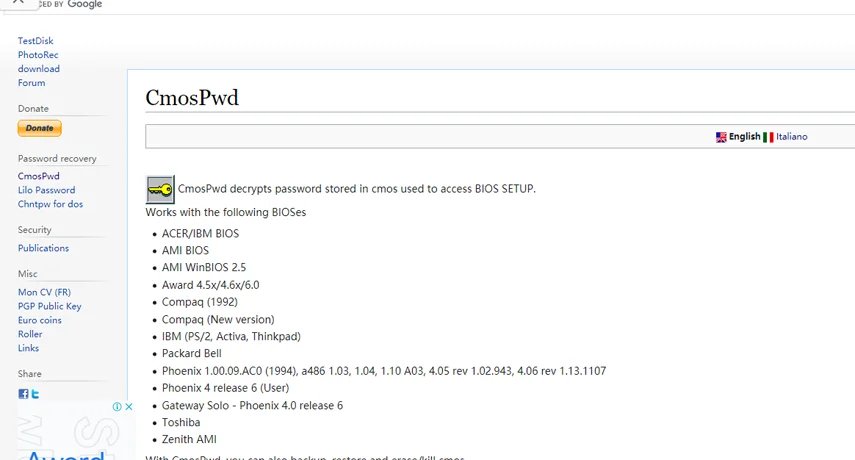Image resolution: width=855 pixels, height=460 pixels.
Task: Click the Italian flag icon
Action: click(x=768, y=137)
